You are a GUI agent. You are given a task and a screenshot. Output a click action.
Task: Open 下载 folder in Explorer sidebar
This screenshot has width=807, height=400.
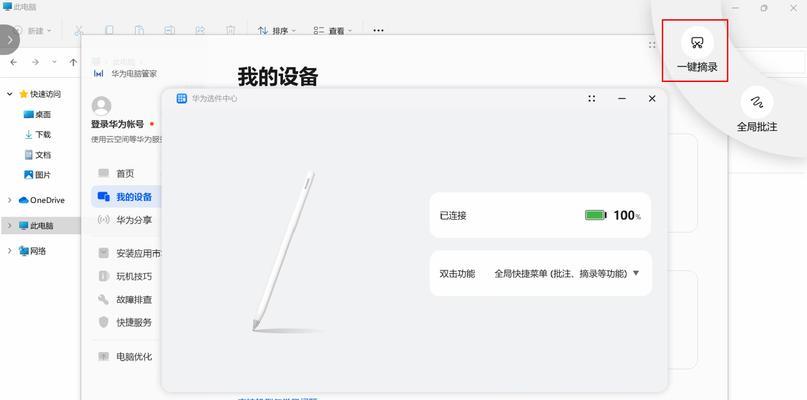click(38, 134)
